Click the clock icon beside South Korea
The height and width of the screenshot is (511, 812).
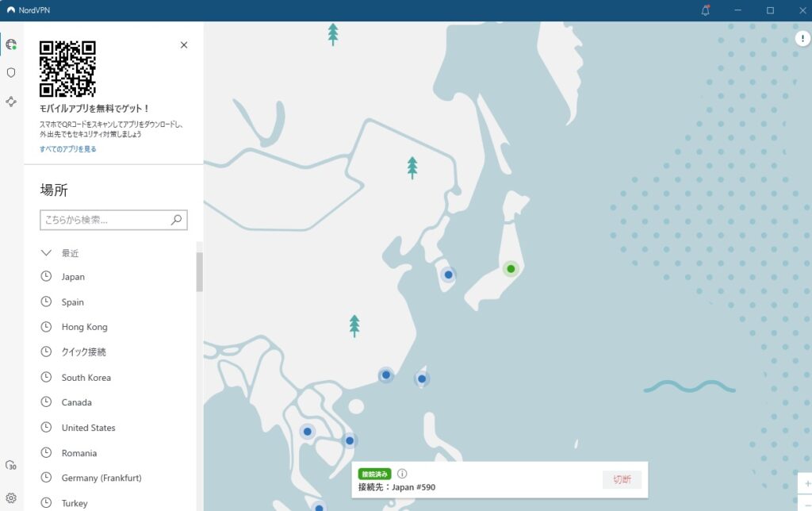46,377
